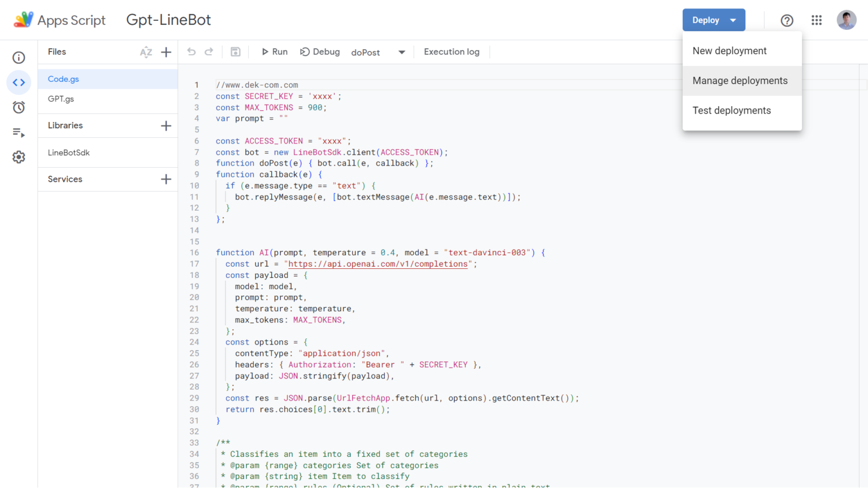Expand the doPost function dropdown
The height and width of the screenshot is (488, 868).
click(378, 52)
